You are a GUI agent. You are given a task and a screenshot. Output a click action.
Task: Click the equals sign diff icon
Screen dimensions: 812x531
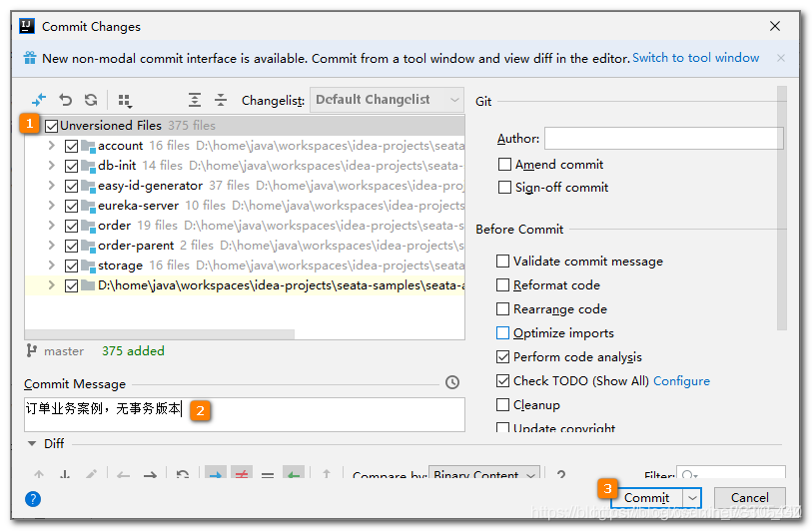click(x=268, y=474)
